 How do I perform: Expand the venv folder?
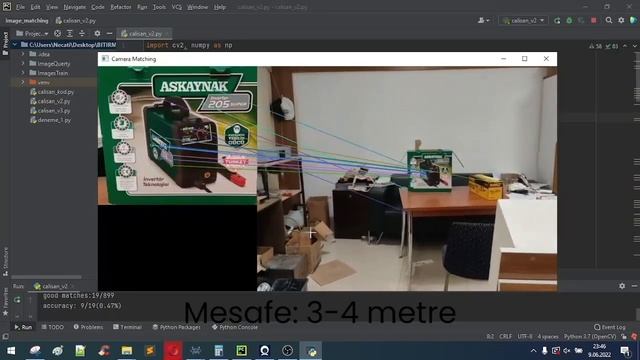(x=23, y=82)
